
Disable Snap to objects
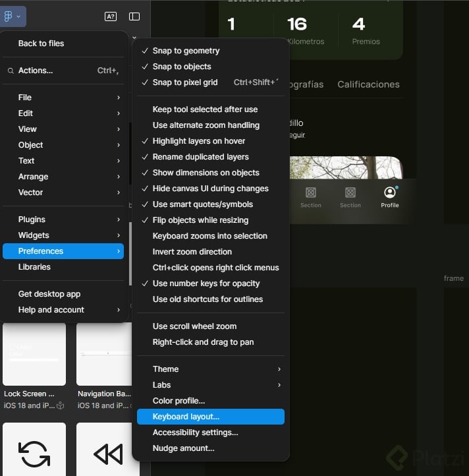tap(211, 67)
